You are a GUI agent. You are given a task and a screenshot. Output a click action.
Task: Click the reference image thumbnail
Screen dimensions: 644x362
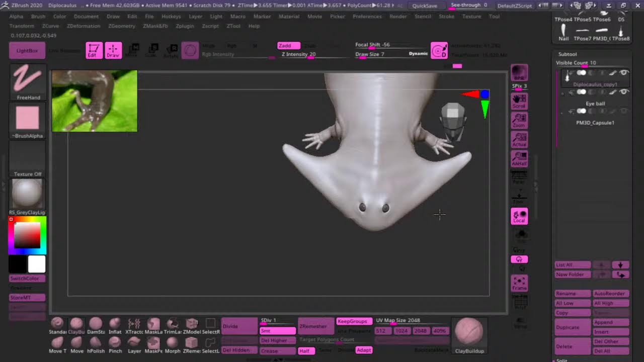pyautogui.click(x=95, y=101)
